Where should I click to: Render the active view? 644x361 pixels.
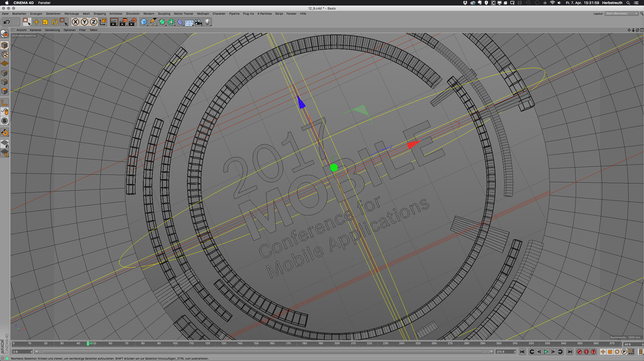coord(114,22)
